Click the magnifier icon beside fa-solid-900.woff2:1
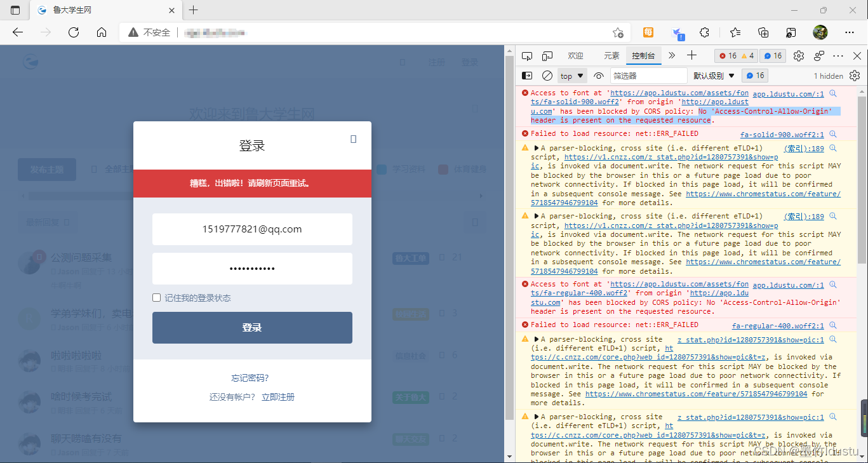Screen dimensions: 868x463 point(833,134)
